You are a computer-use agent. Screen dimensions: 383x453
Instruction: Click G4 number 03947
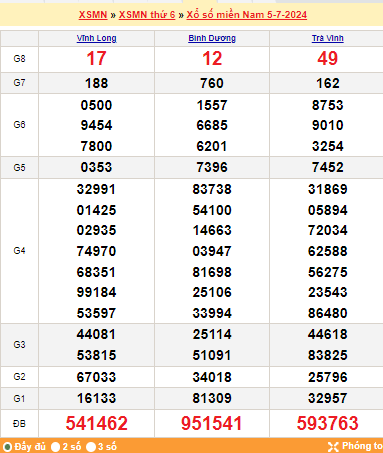pos(212,251)
